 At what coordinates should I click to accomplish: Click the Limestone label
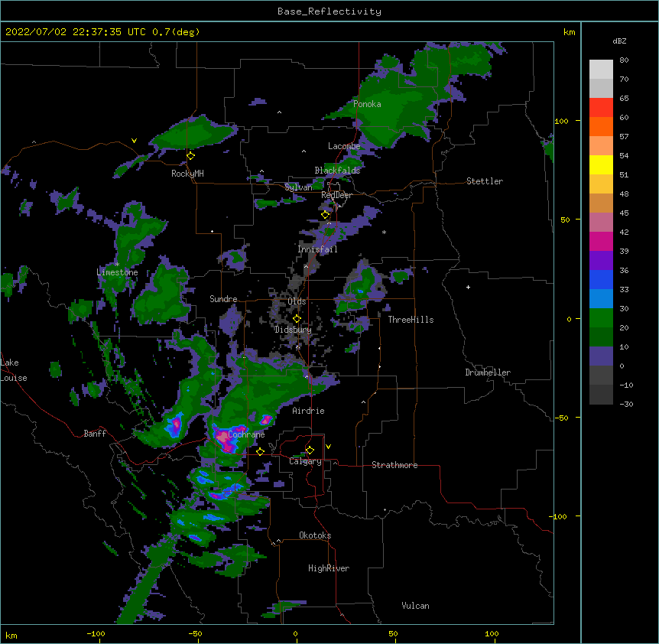[x=117, y=272]
